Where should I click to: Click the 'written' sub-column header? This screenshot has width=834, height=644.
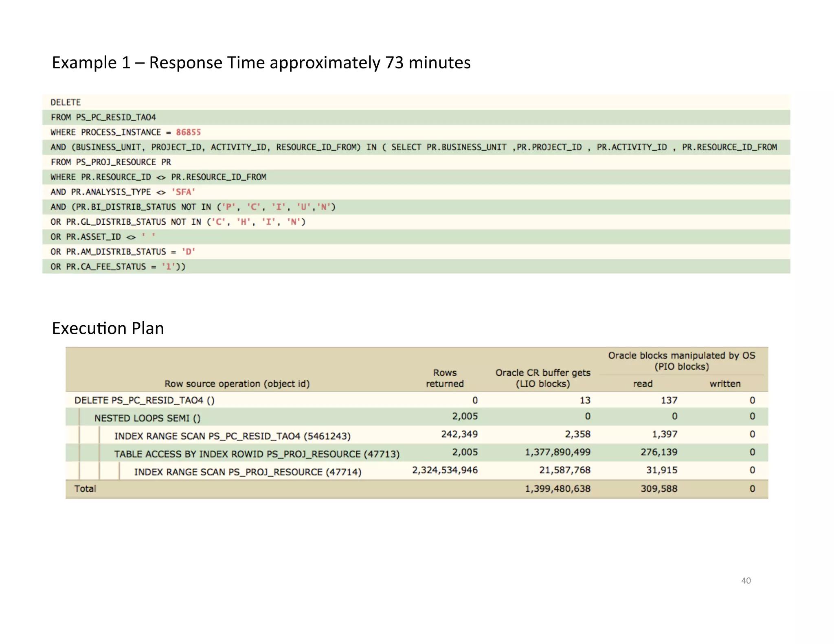pyautogui.click(x=725, y=383)
